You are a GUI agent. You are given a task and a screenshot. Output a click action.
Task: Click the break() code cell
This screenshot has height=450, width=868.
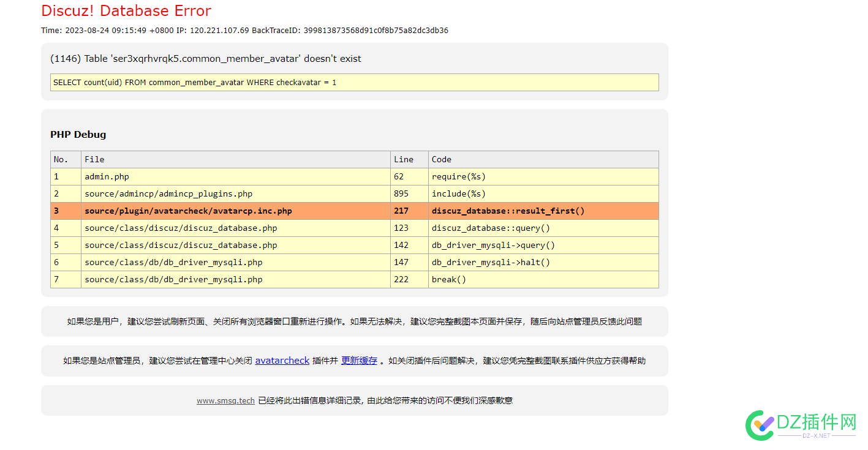(x=544, y=279)
